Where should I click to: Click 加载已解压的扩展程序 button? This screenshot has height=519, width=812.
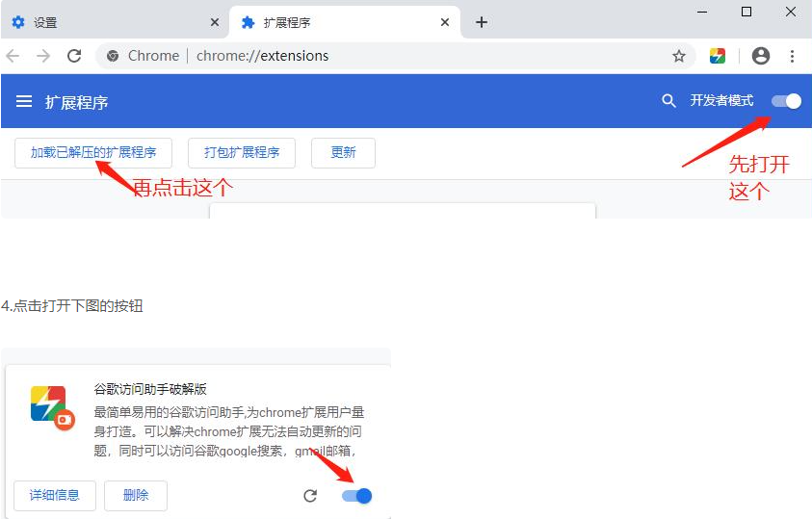[93, 153]
